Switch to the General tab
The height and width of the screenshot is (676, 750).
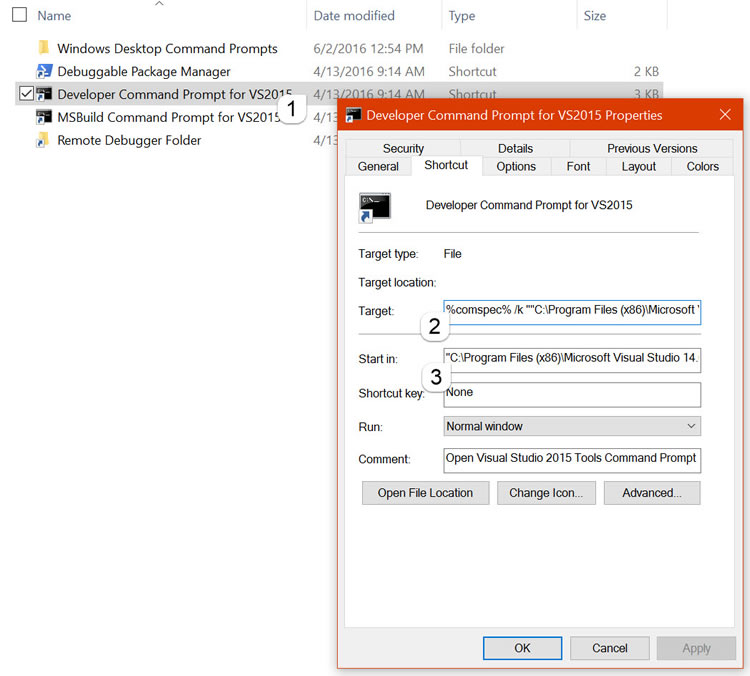pyautogui.click(x=378, y=166)
